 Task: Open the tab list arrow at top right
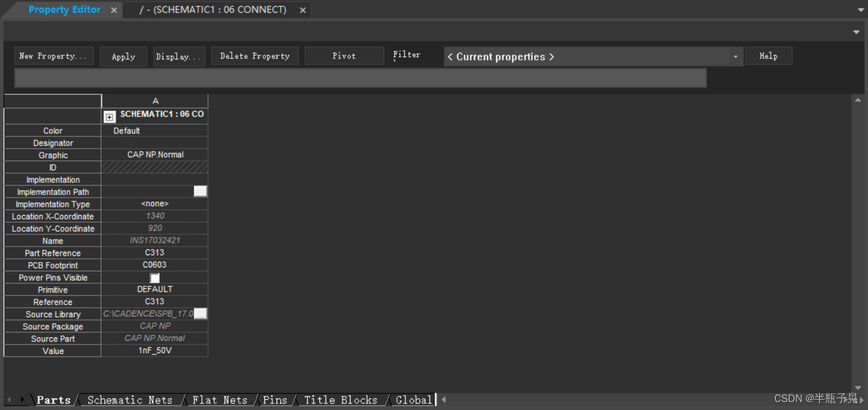pos(861,10)
